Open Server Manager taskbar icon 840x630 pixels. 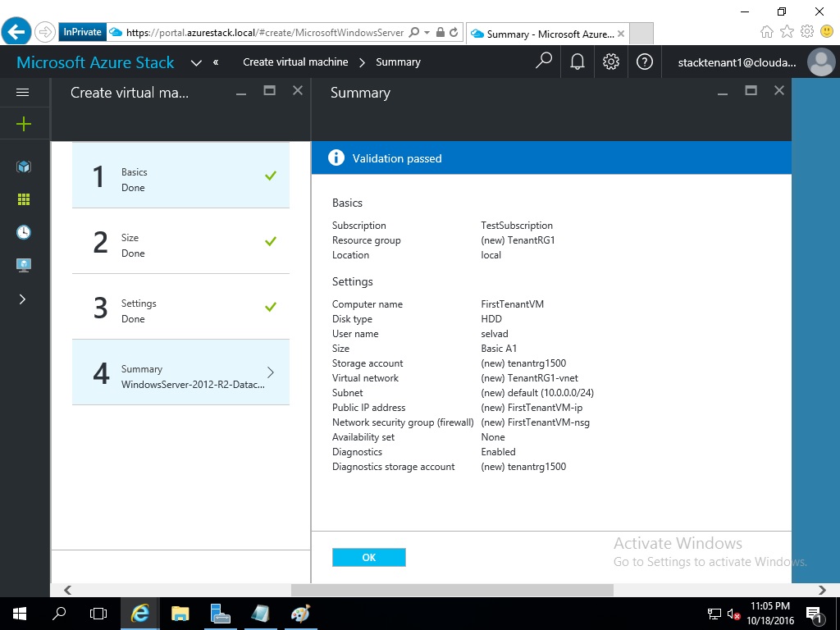[220, 614]
